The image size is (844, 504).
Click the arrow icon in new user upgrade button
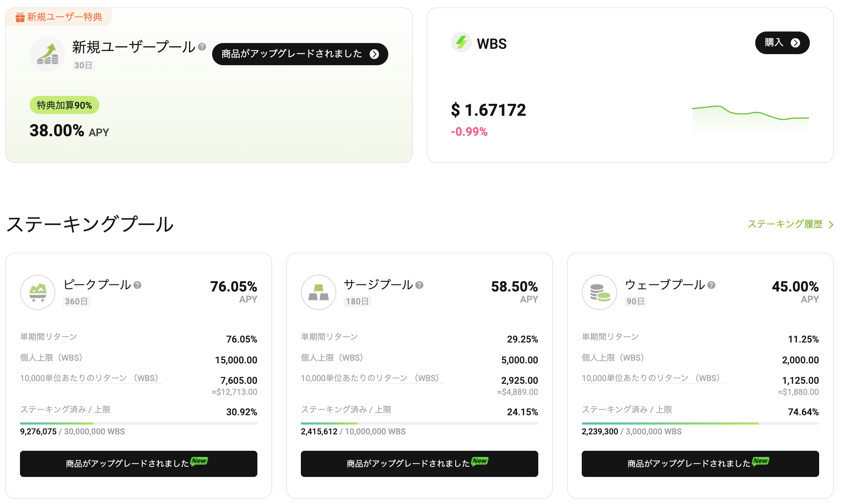pos(375,54)
